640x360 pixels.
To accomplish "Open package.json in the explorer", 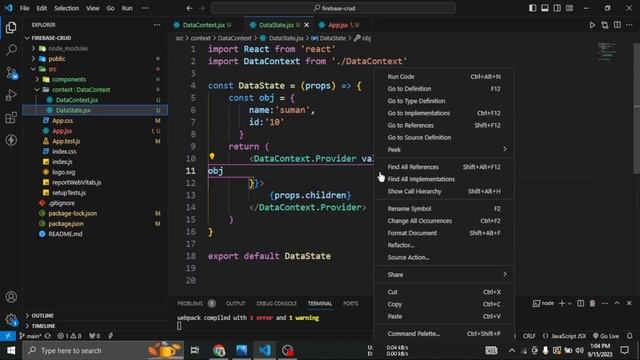I will pyautogui.click(x=66, y=224).
